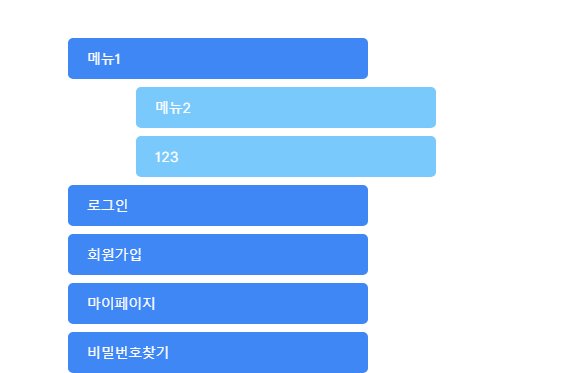
Task: Toggle the children under 메뉴1
Action: point(218,58)
